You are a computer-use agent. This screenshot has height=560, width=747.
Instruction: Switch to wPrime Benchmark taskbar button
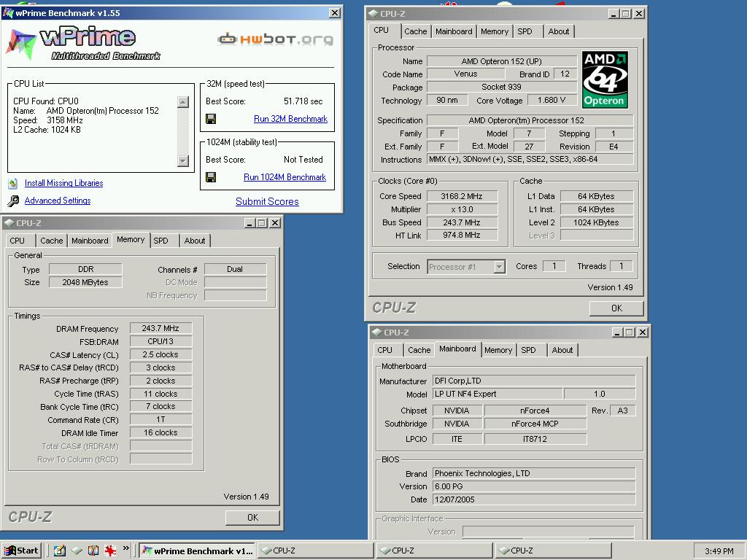click(x=197, y=551)
